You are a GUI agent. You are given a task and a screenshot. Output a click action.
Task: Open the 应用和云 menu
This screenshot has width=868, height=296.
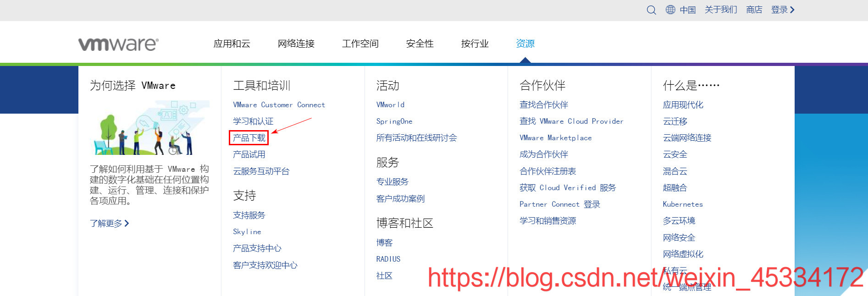coord(232,44)
